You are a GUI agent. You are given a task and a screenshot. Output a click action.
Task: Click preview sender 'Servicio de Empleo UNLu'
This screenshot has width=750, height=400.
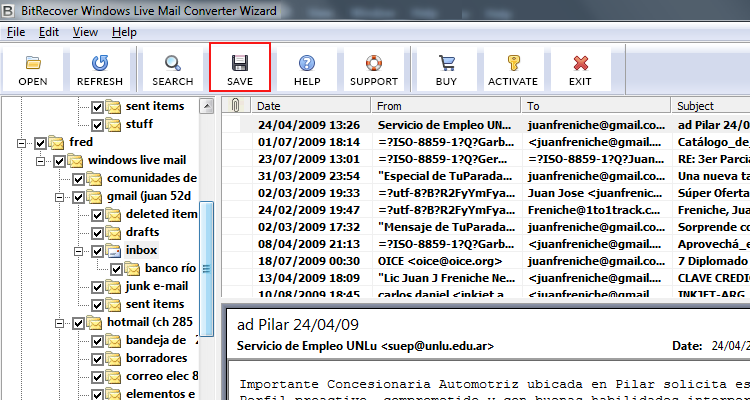tap(308, 345)
